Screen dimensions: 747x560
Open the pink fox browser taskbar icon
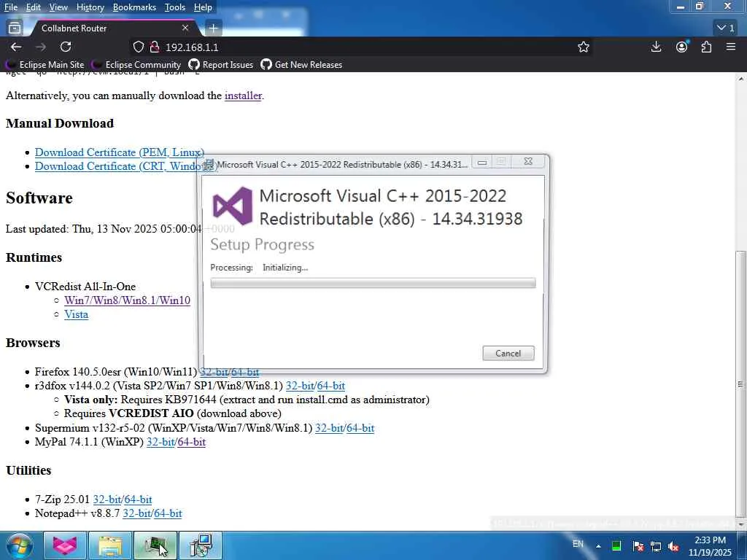65,545
